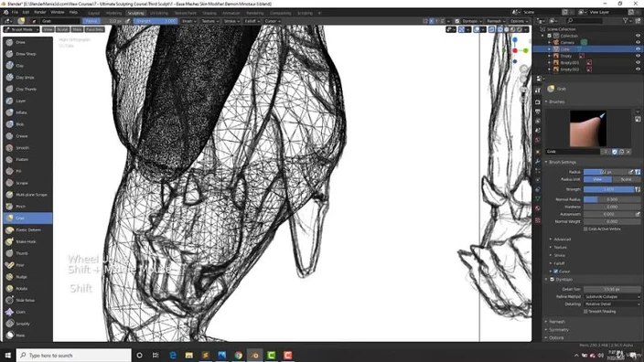
Task: Select the Fill brush
Action: pyautogui.click(x=27, y=171)
